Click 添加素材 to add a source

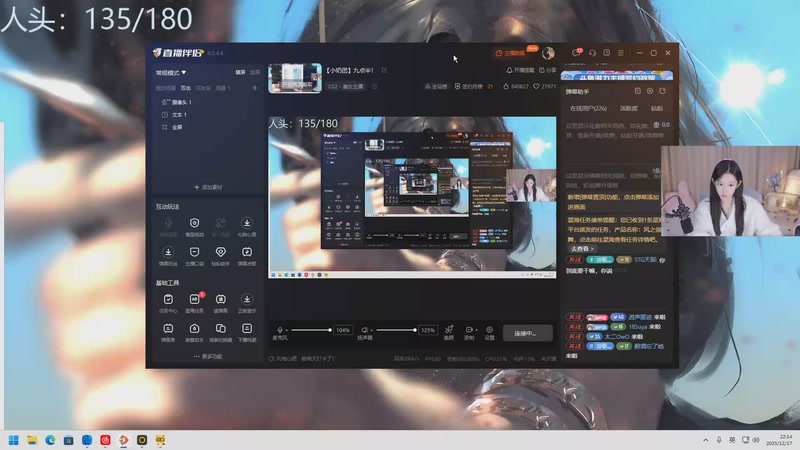[x=208, y=187]
